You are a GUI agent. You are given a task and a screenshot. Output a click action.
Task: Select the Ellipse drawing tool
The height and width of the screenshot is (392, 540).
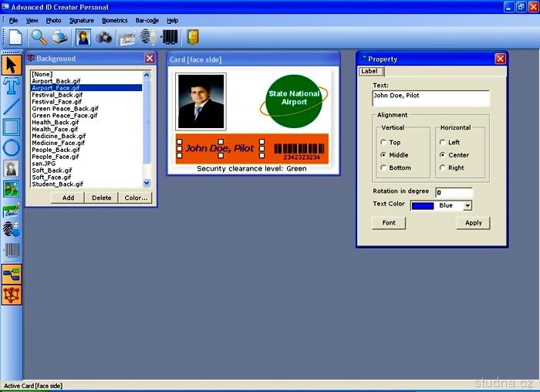click(x=12, y=147)
